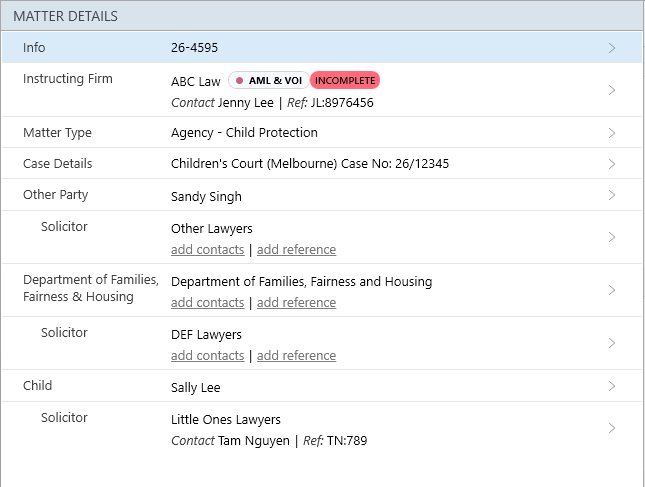Open chevron for Little Ones Lawyers row
This screenshot has height=487, width=645.
(612, 428)
